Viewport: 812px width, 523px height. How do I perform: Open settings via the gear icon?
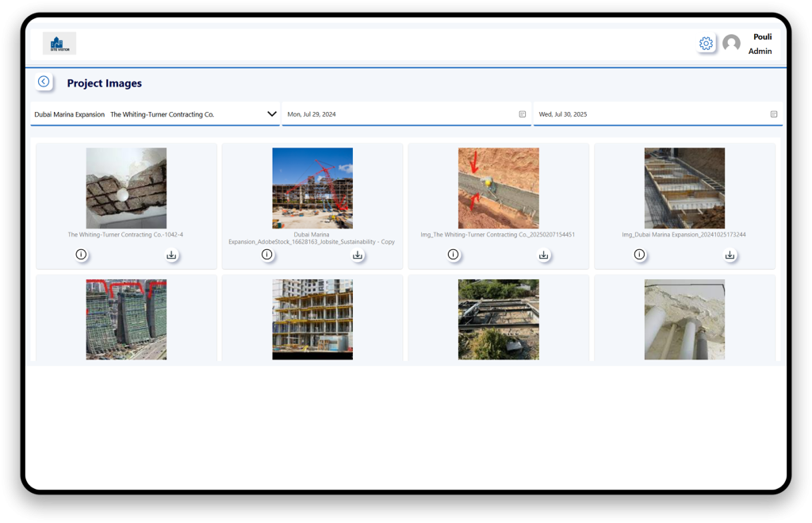(x=706, y=44)
